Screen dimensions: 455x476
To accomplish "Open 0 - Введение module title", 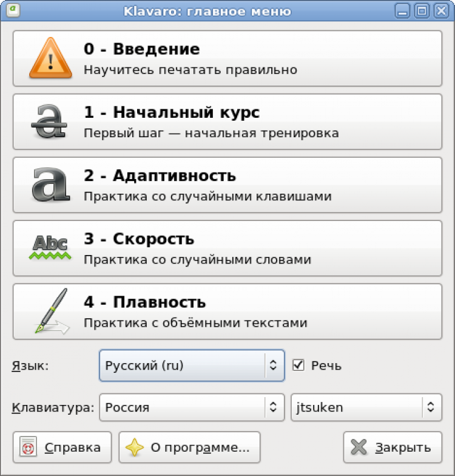I will [142, 49].
